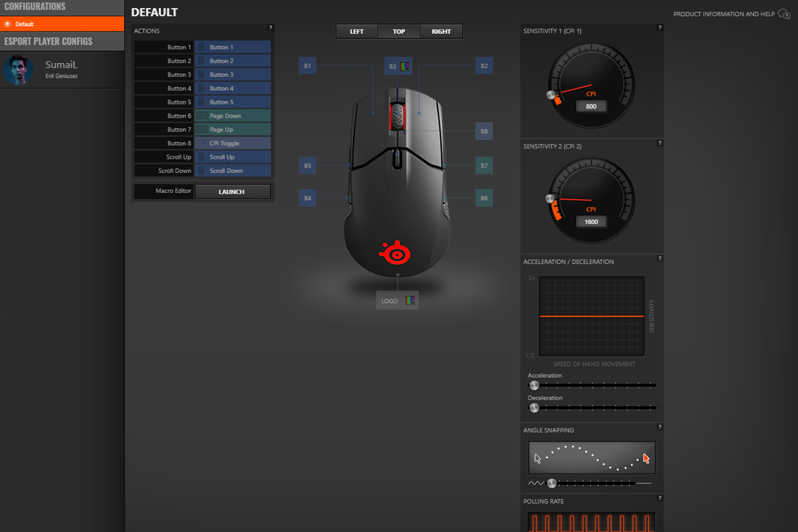The image size is (798, 532).
Task: Click the B2 button label on diagram
Action: [484, 66]
